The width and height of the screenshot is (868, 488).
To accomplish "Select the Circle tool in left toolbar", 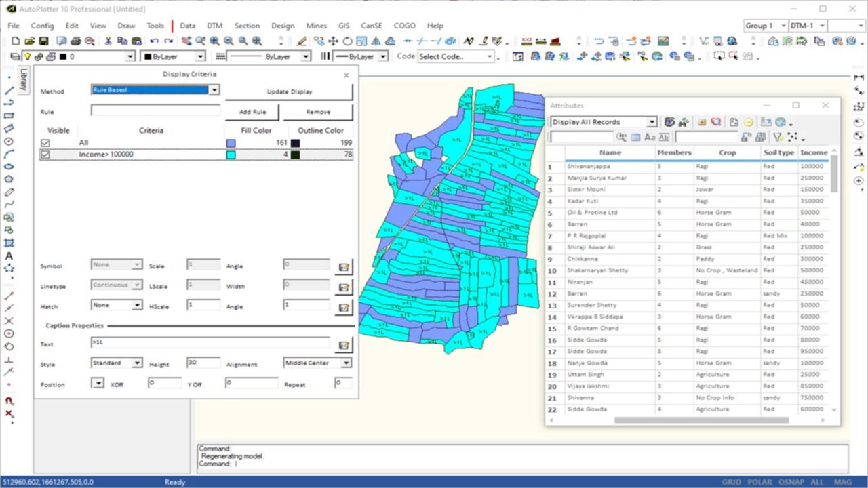I will (9, 141).
